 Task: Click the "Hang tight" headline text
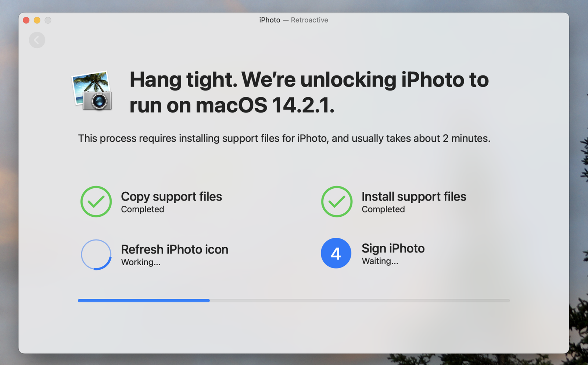(x=309, y=92)
